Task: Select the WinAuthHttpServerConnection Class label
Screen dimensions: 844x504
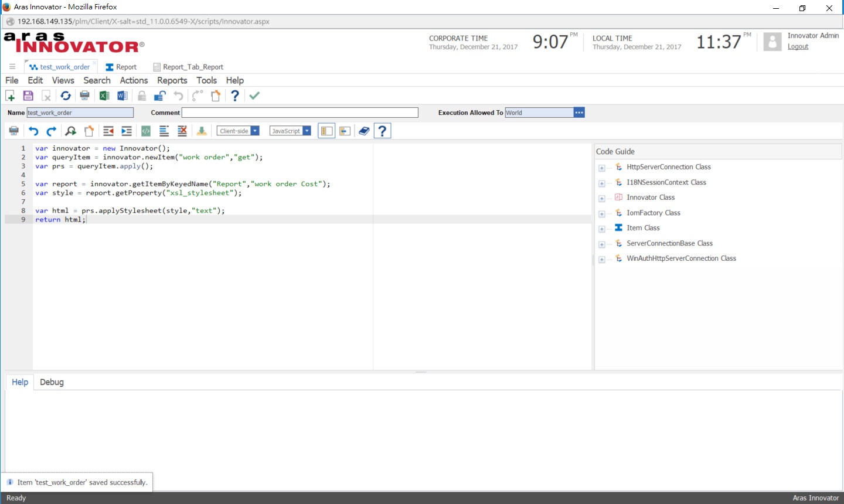Action: point(681,258)
